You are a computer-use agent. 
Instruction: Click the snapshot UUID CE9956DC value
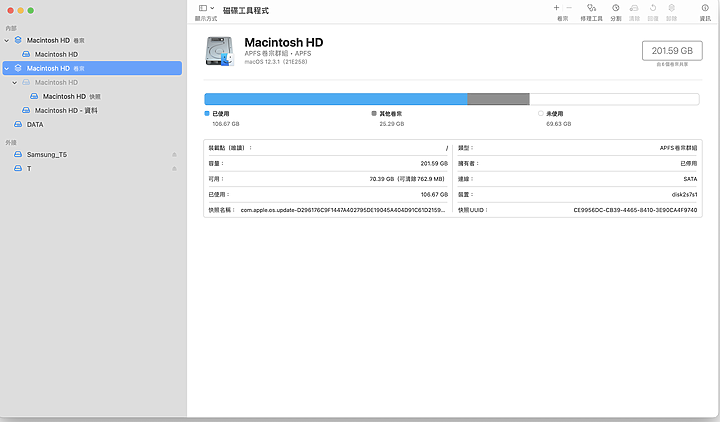(x=636, y=210)
